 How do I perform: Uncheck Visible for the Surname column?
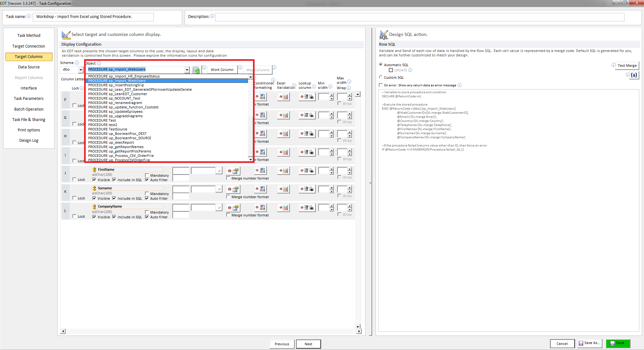click(x=94, y=198)
